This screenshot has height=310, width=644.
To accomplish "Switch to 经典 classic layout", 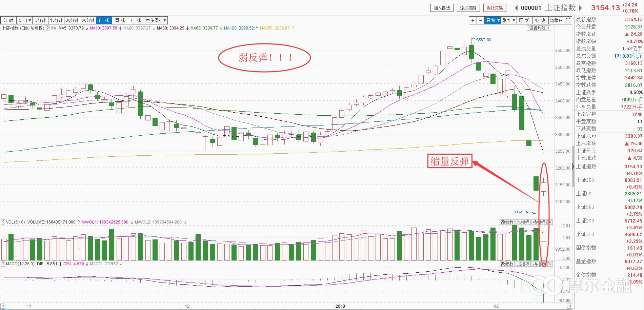I will tap(541, 20).
